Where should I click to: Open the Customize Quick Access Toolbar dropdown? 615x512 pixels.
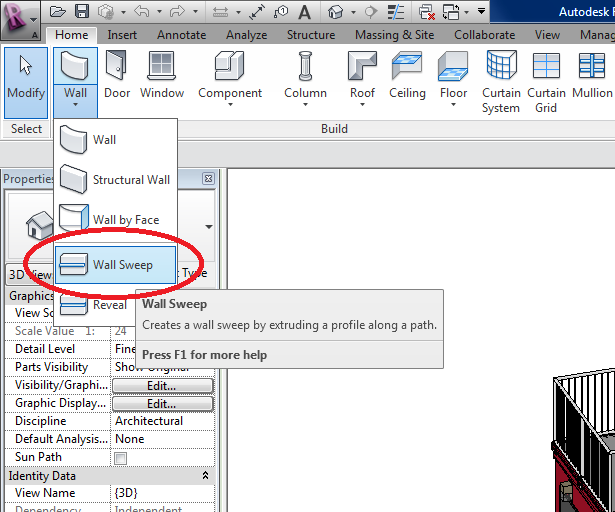click(481, 11)
